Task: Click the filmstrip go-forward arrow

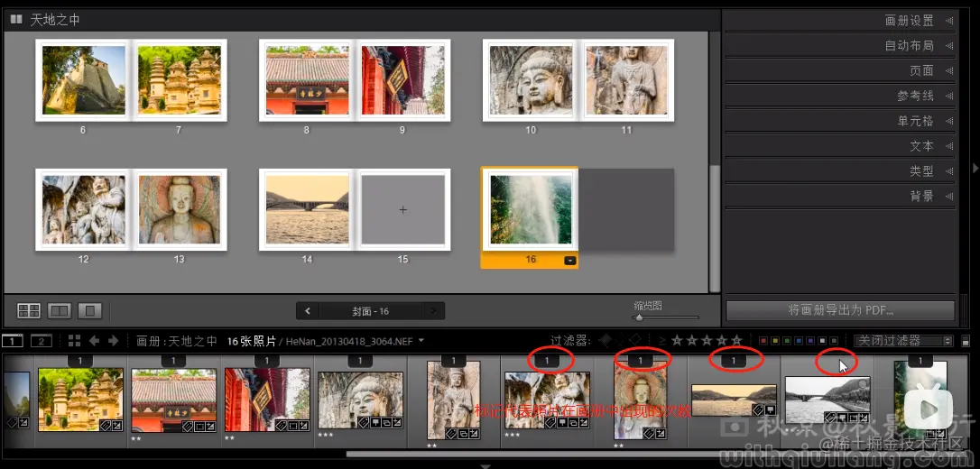Action: click(113, 340)
